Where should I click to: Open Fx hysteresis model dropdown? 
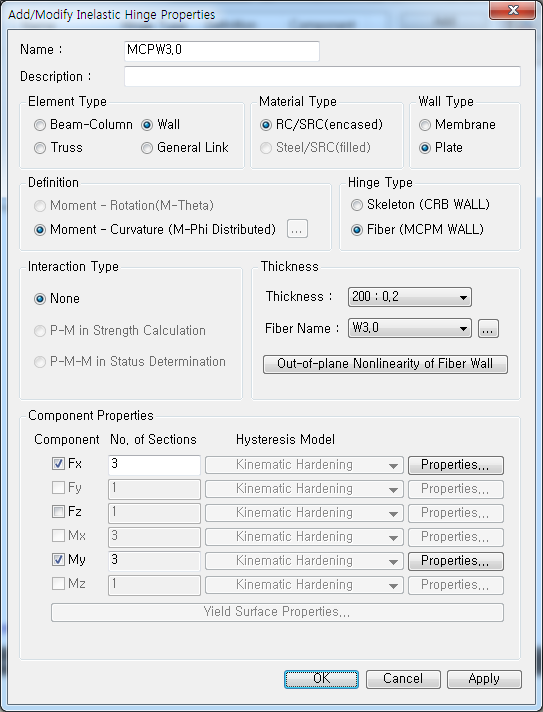pyautogui.click(x=304, y=465)
